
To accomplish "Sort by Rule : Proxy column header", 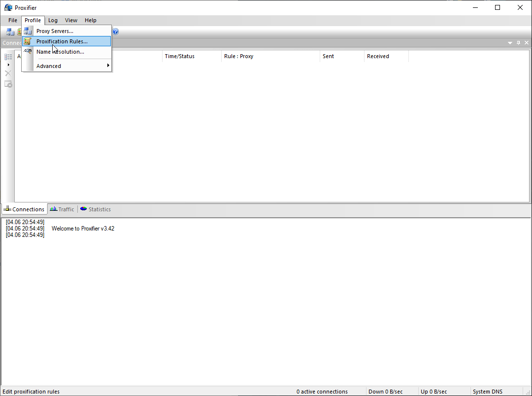I will 270,56.
